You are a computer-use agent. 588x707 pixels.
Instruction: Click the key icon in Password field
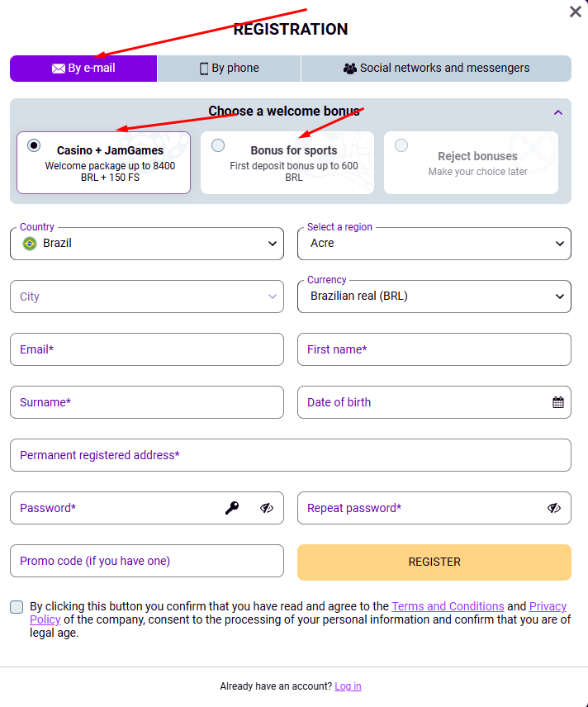232,508
